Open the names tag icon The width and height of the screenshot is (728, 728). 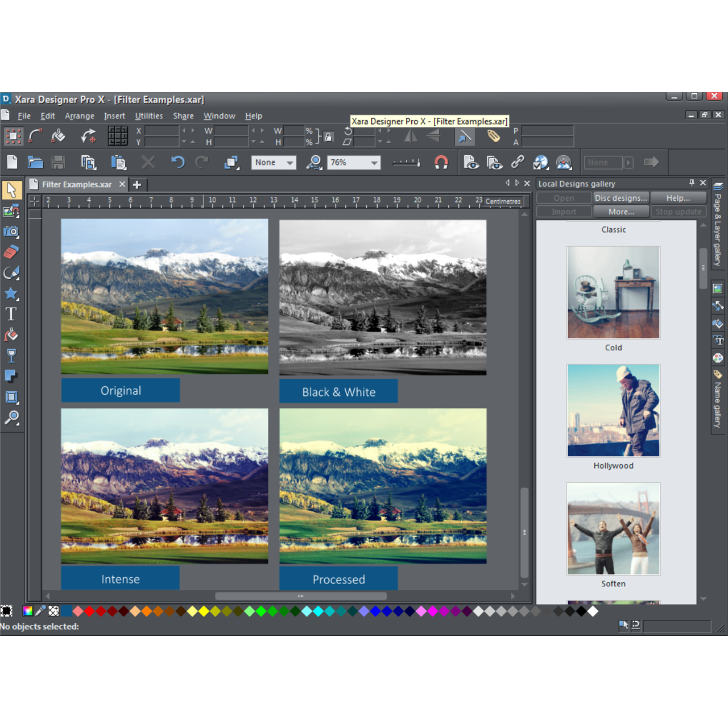coord(493,136)
